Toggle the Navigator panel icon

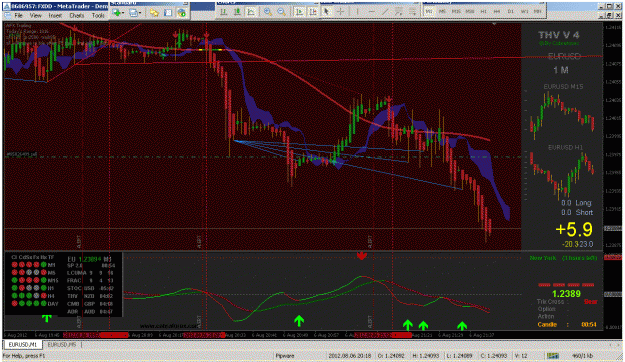(181, 13)
